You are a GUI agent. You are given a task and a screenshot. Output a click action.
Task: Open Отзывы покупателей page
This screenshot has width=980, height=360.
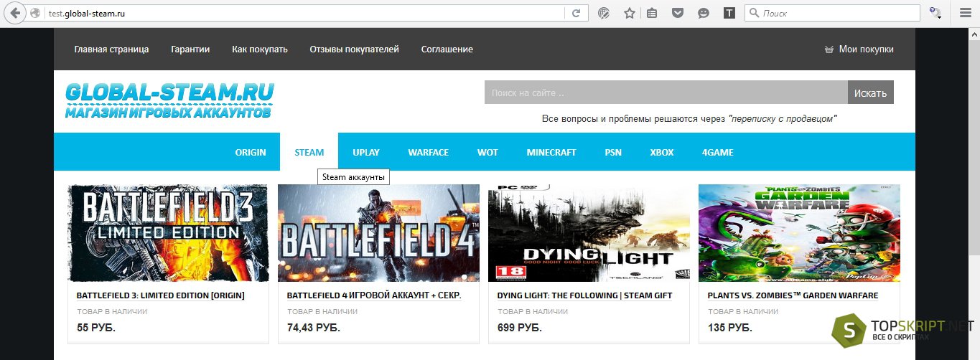354,49
